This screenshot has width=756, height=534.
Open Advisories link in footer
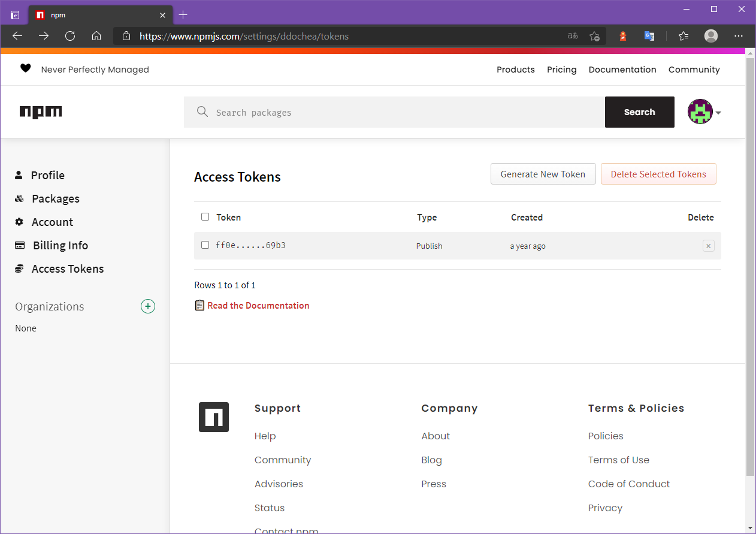tap(279, 484)
